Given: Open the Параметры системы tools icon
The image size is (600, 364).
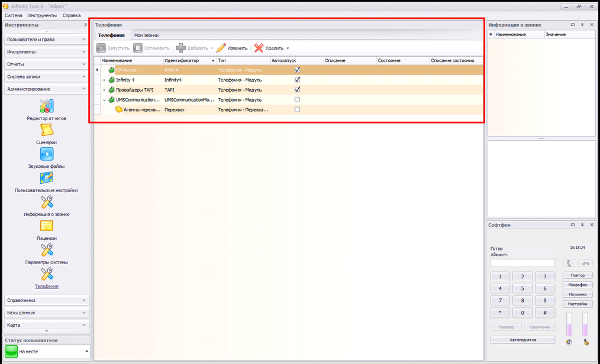Looking at the screenshot, I should point(47,250).
